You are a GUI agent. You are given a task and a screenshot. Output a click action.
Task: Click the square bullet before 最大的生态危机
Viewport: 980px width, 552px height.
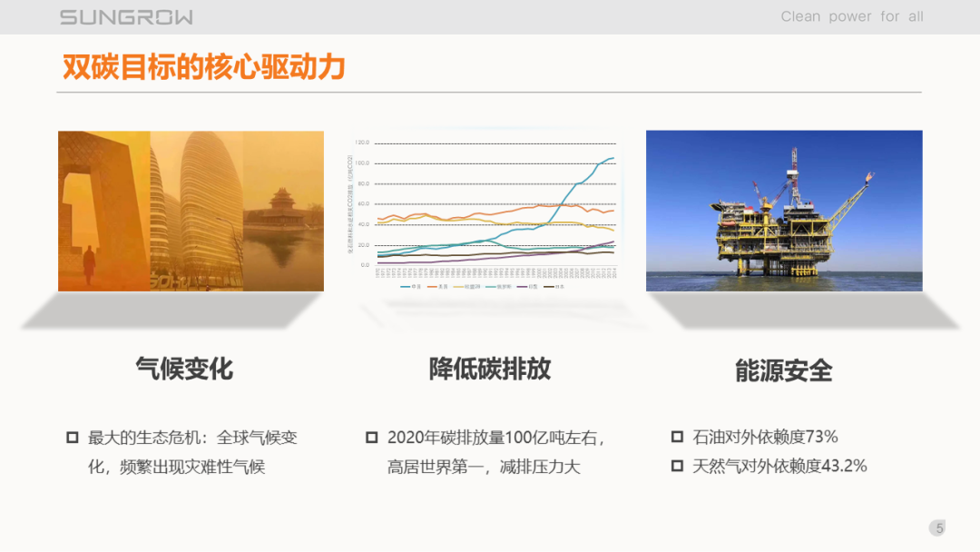pos(73,437)
